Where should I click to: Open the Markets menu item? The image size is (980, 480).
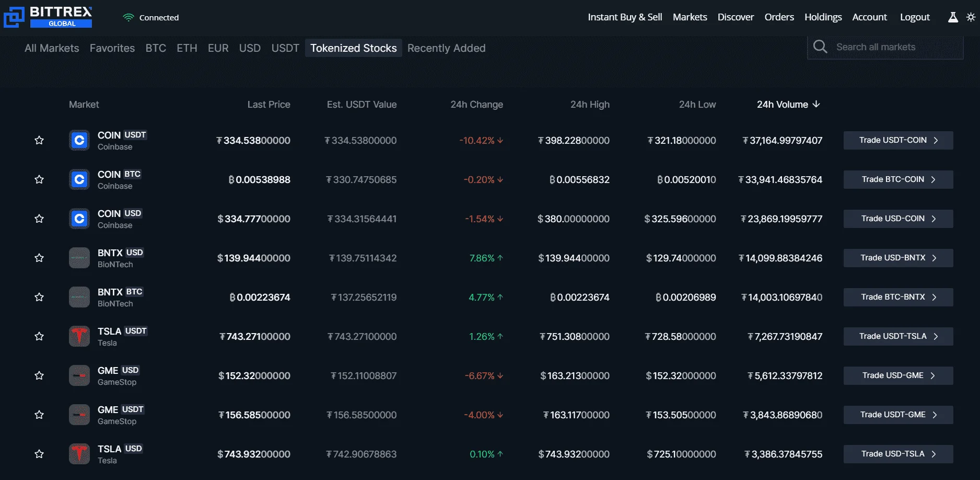tap(690, 17)
